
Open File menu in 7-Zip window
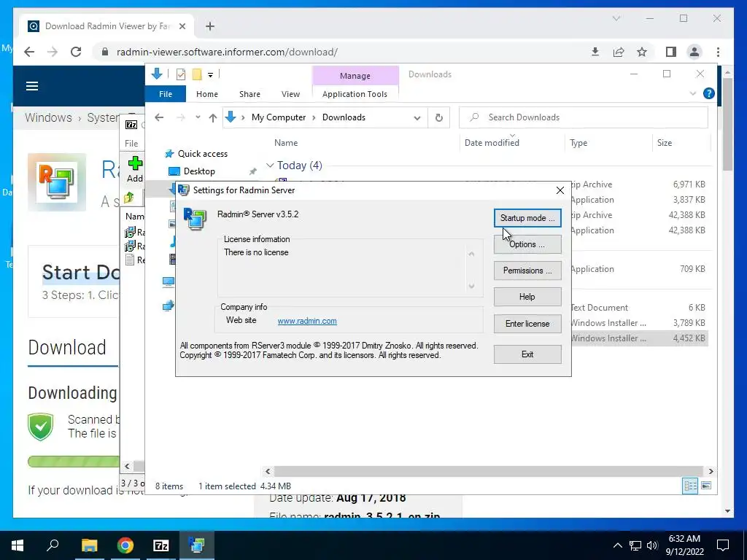click(x=131, y=144)
